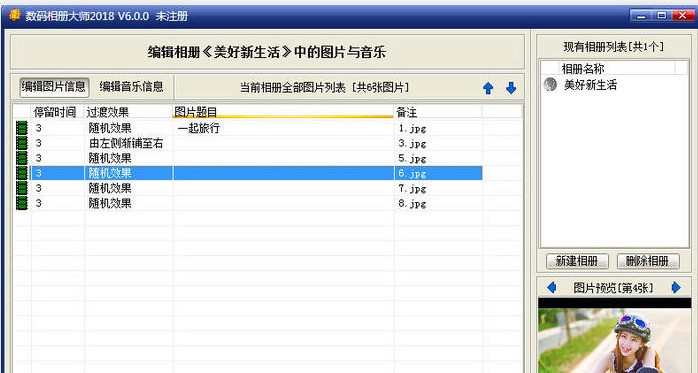The width and height of the screenshot is (698, 373).
Task: Click the 相册名称 column header
Action: (617, 68)
